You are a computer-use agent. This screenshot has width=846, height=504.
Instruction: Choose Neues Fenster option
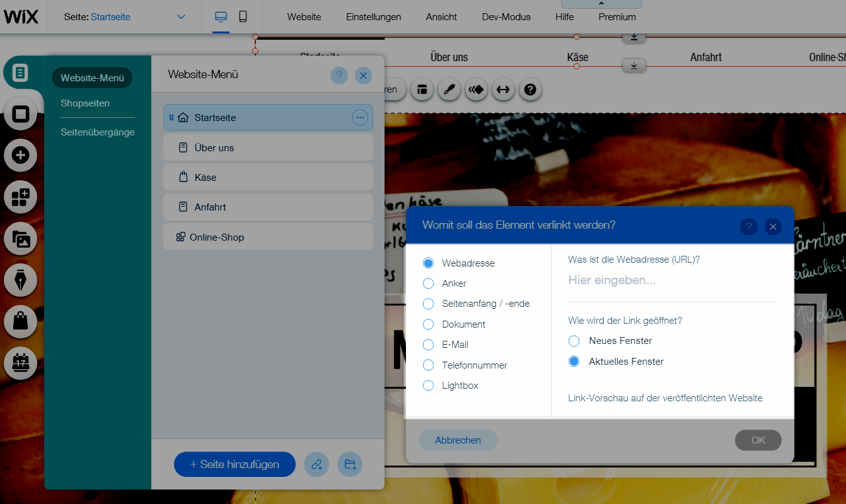pyautogui.click(x=574, y=341)
